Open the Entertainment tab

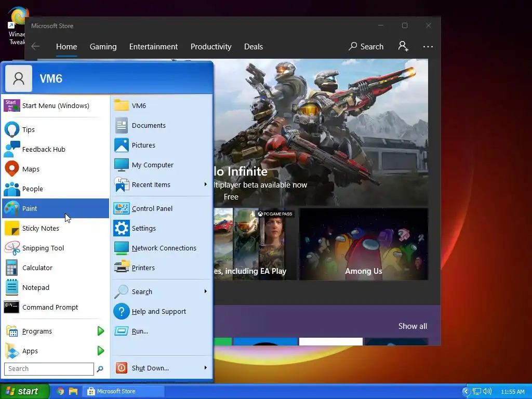click(153, 46)
